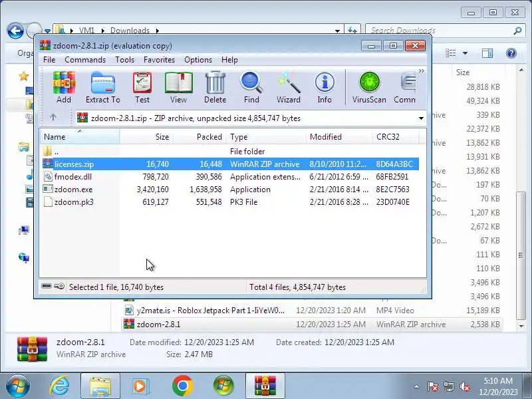Launch Google Chrome from taskbar
The width and height of the screenshot is (532, 399).
182,386
